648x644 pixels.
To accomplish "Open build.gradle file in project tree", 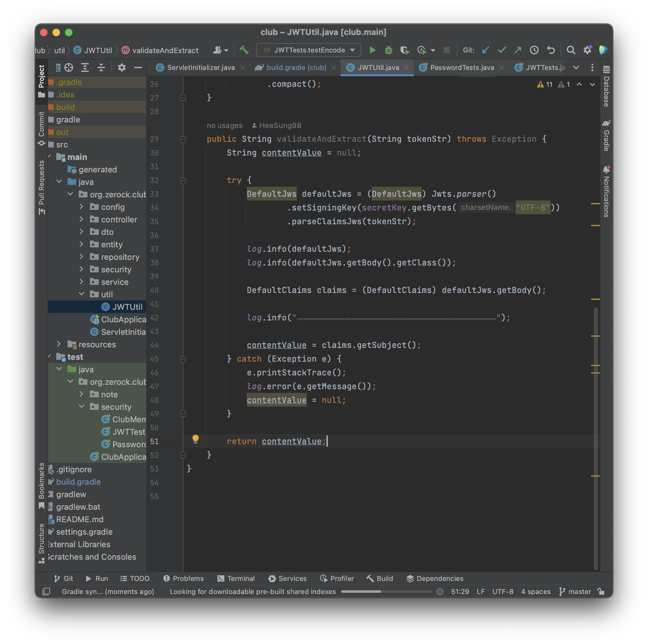I will [x=78, y=482].
